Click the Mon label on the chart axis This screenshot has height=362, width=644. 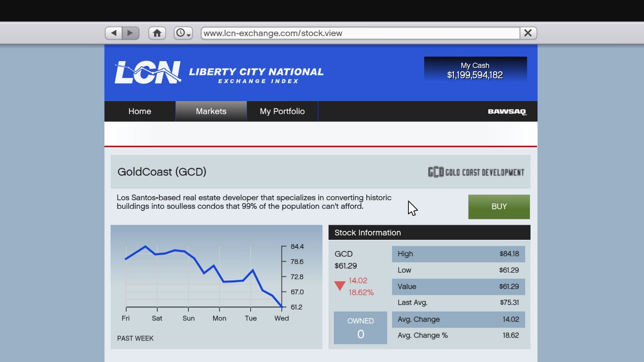pyautogui.click(x=219, y=318)
